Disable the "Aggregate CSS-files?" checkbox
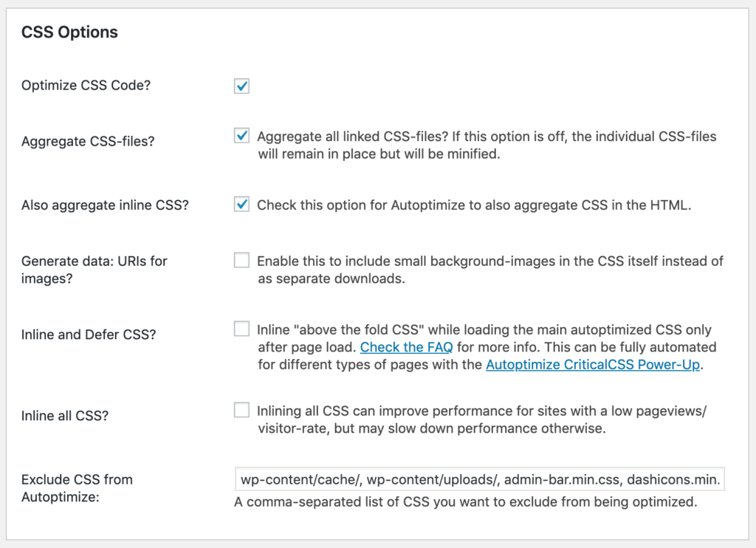The width and height of the screenshot is (756, 548). coord(241,137)
